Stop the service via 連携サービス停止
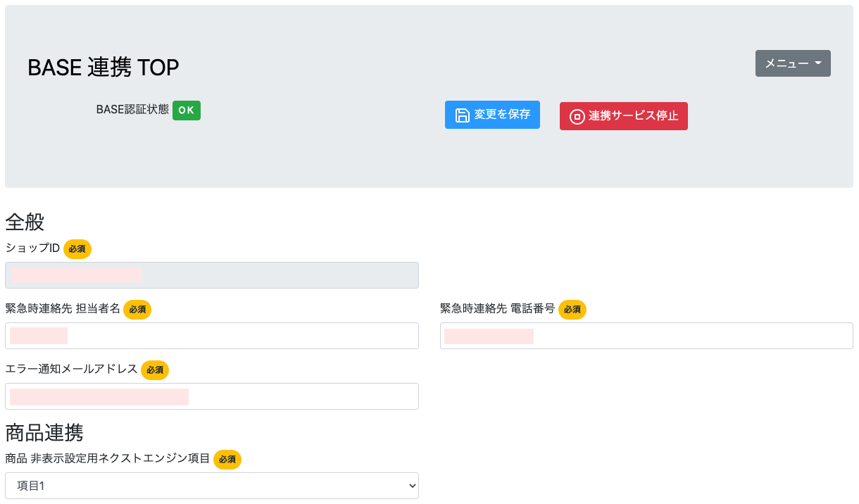 [624, 116]
